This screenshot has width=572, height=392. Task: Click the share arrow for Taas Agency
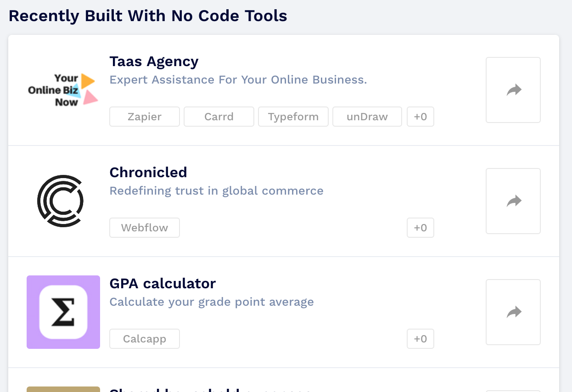point(513,90)
